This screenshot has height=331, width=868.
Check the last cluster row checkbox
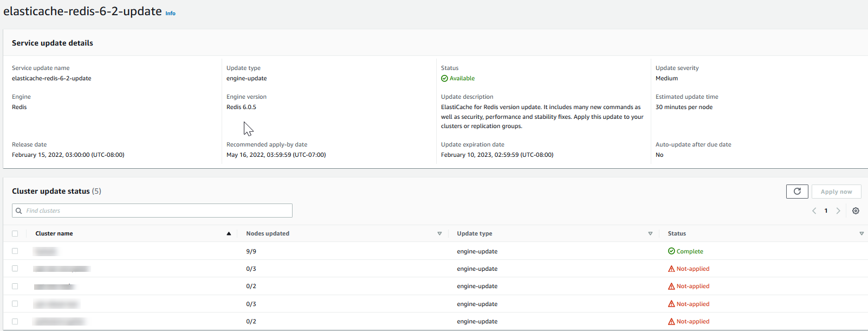[15, 321]
